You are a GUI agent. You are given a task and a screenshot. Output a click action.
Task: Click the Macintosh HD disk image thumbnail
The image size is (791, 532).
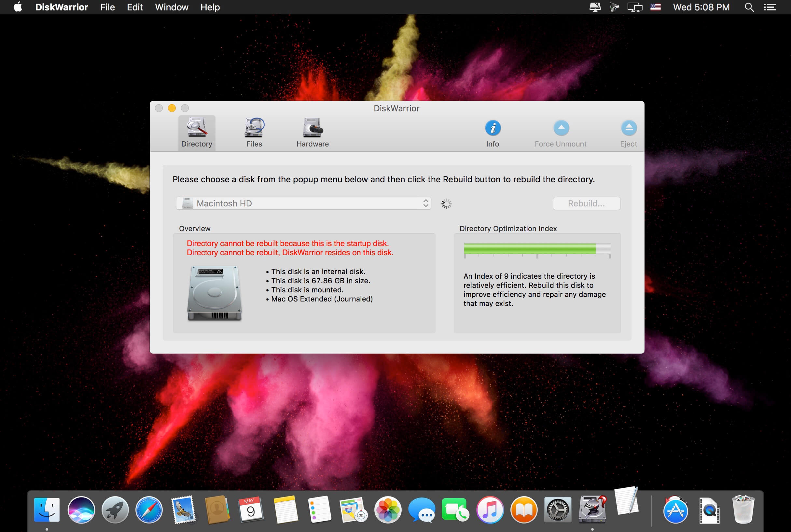point(215,292)
